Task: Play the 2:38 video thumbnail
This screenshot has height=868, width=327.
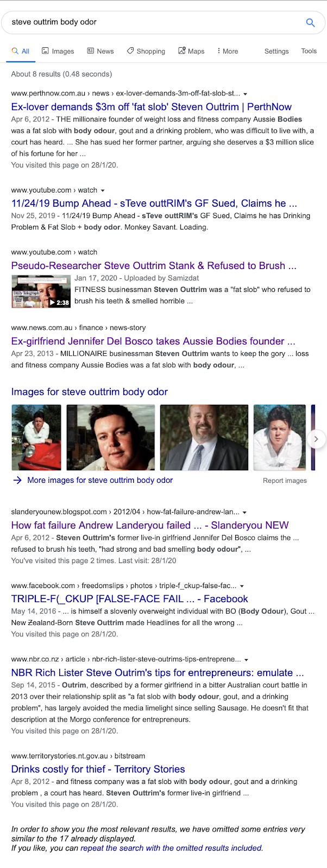Action: 41,291
